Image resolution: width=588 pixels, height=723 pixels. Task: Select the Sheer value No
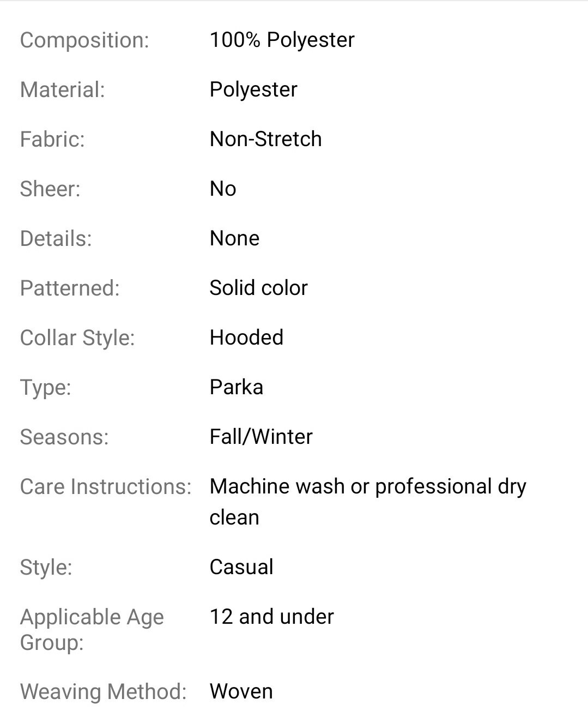click(x=223, y=189)
